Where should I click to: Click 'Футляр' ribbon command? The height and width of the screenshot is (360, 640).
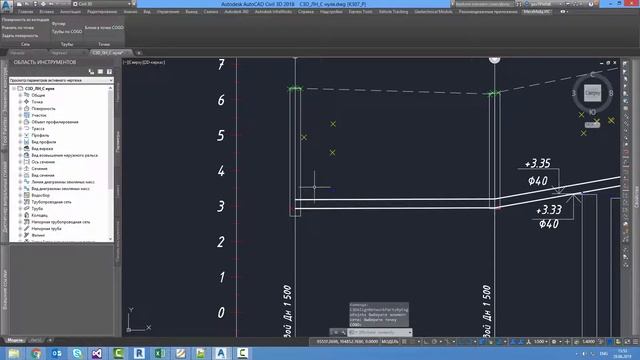[x=59, y=24]
